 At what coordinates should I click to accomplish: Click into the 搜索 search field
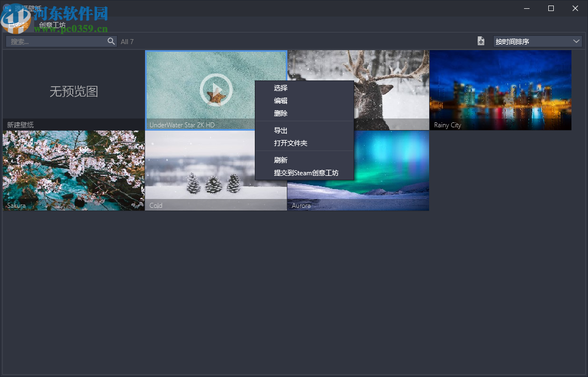[x=55, y=41]
